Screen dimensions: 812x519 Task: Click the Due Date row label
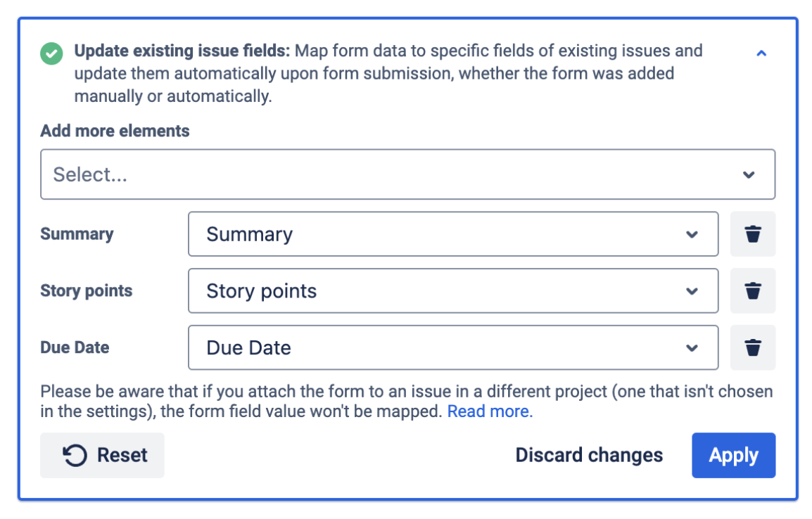tap(75, 347)
